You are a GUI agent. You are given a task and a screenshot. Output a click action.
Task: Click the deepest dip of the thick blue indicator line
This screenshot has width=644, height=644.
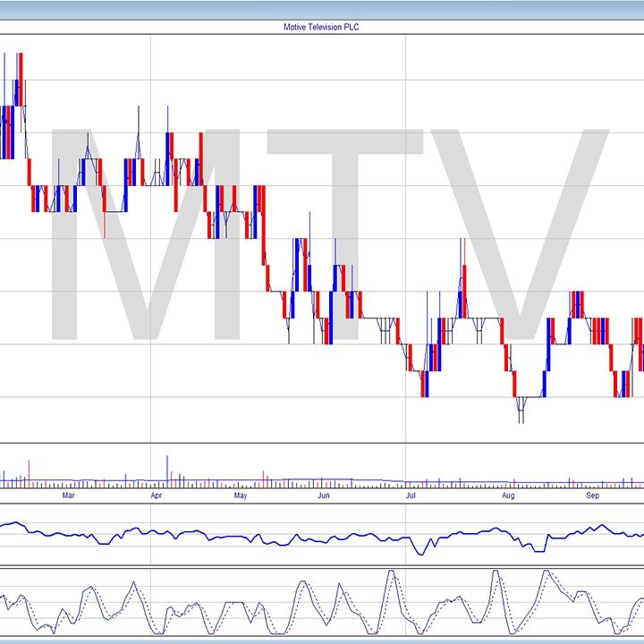point(420,553)
